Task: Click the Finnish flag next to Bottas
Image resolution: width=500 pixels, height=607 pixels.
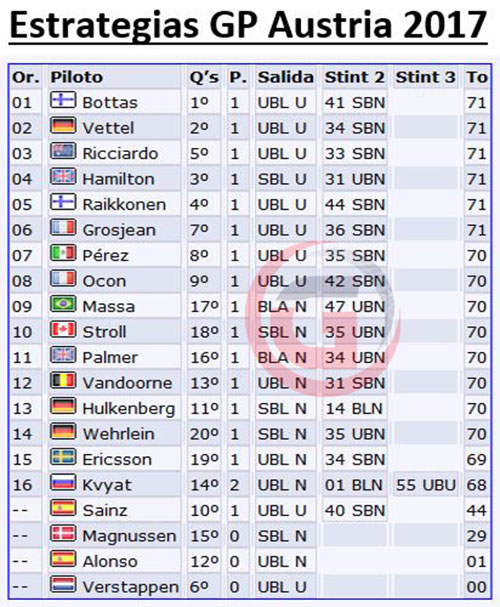Action: click(x=63, y=100)
